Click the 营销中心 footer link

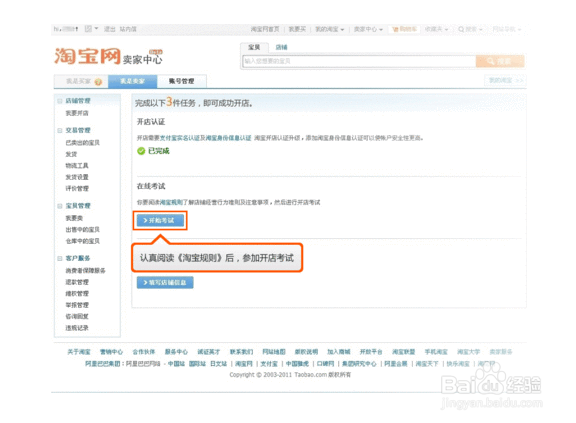pyautogui.click(x=111, y=352)
